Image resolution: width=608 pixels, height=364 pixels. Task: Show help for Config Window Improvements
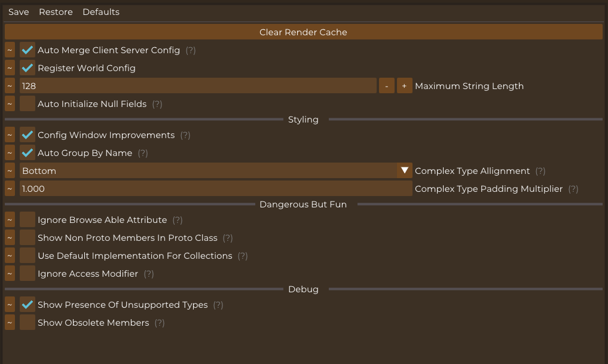click(x=185, y=135)
